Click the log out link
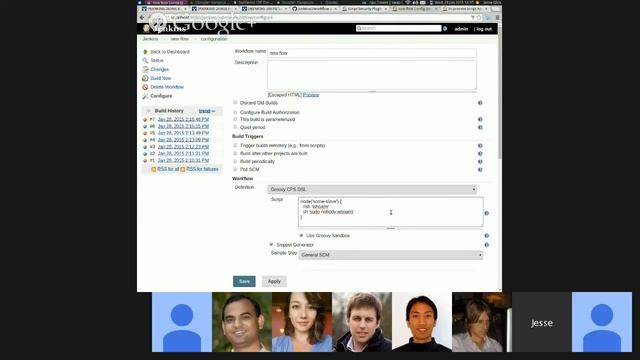The image size is (640, 360). 484,29
